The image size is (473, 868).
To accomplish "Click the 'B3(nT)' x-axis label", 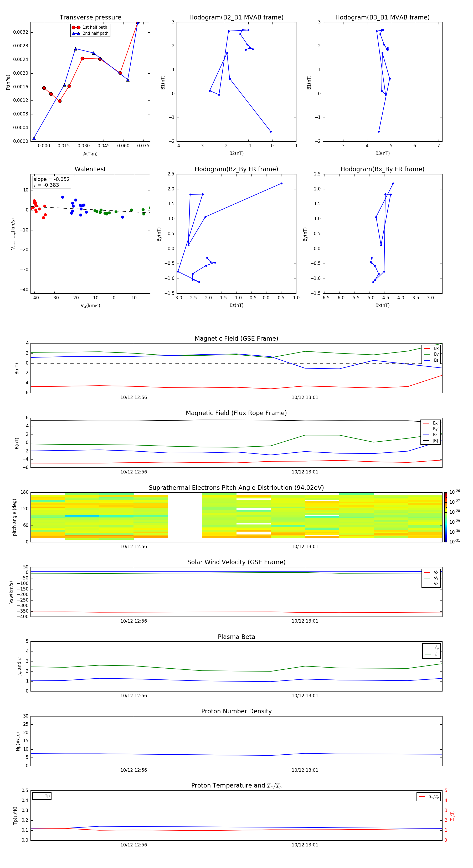I will tap(382, 153).
